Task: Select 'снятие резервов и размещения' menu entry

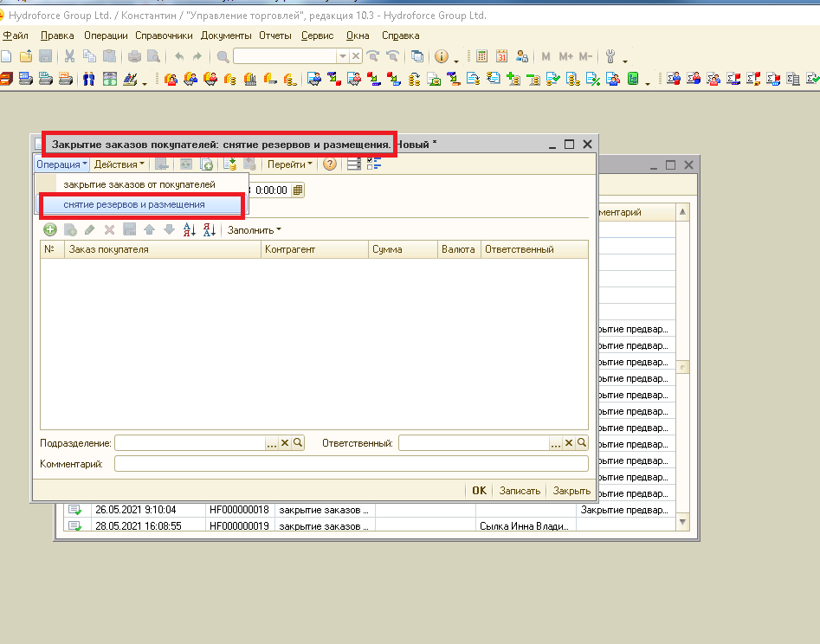Action: pos(141,204)
